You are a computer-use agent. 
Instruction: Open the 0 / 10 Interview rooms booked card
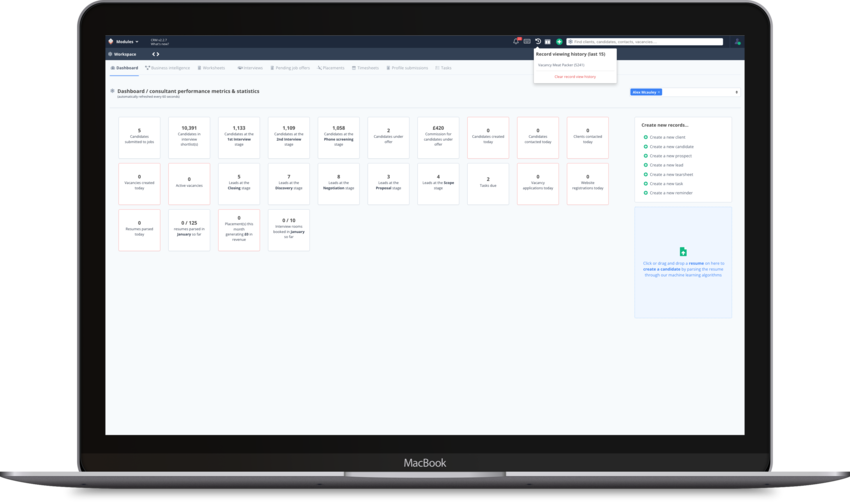click(289, 230)
